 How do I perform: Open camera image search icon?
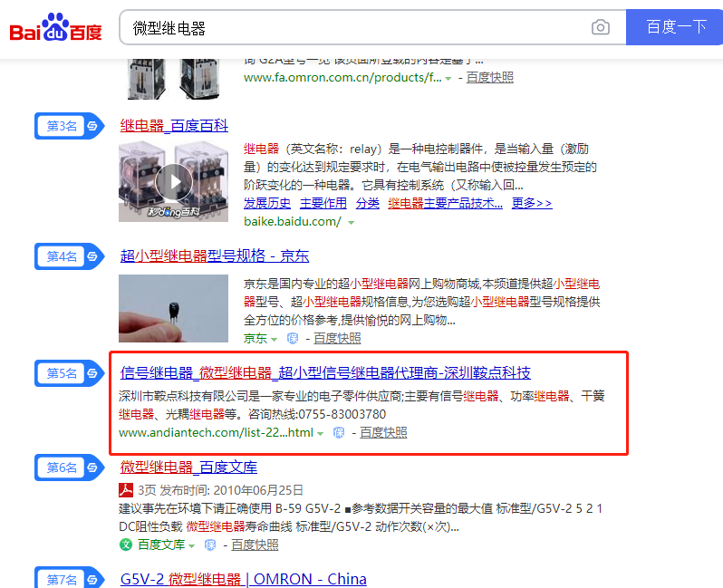tap(601, 27)
